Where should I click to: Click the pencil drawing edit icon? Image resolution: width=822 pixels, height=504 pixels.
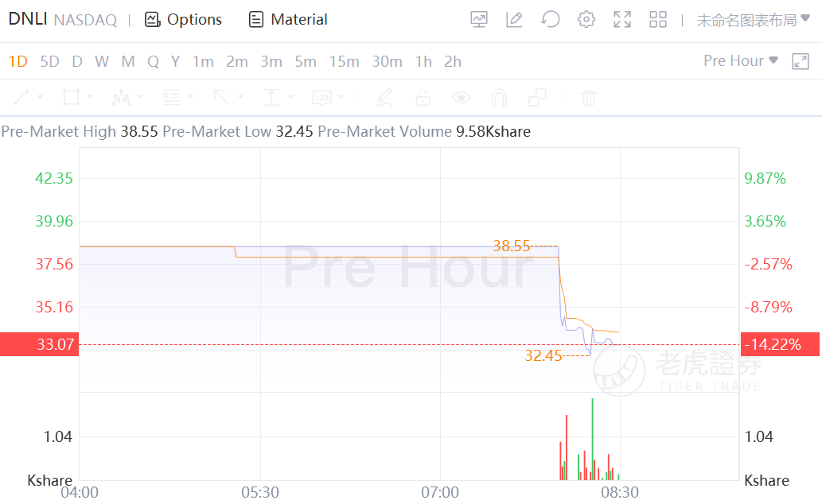(514, 20)
